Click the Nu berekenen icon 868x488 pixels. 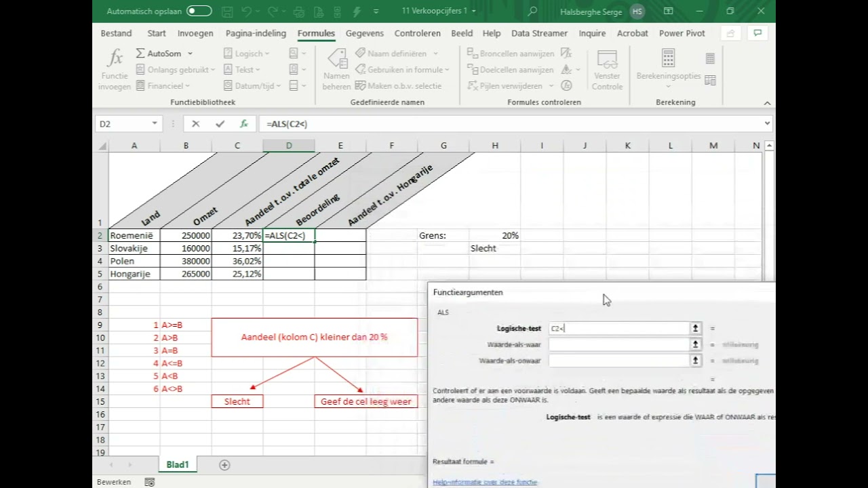710,59
